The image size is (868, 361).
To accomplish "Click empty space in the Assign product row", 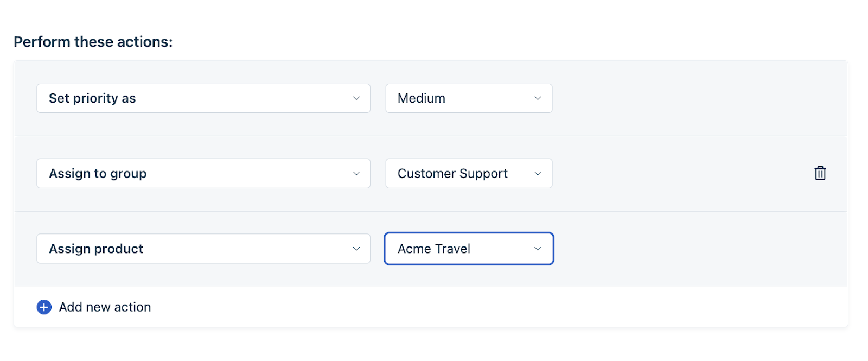I will pyautogui.click(x=694, y=249).
